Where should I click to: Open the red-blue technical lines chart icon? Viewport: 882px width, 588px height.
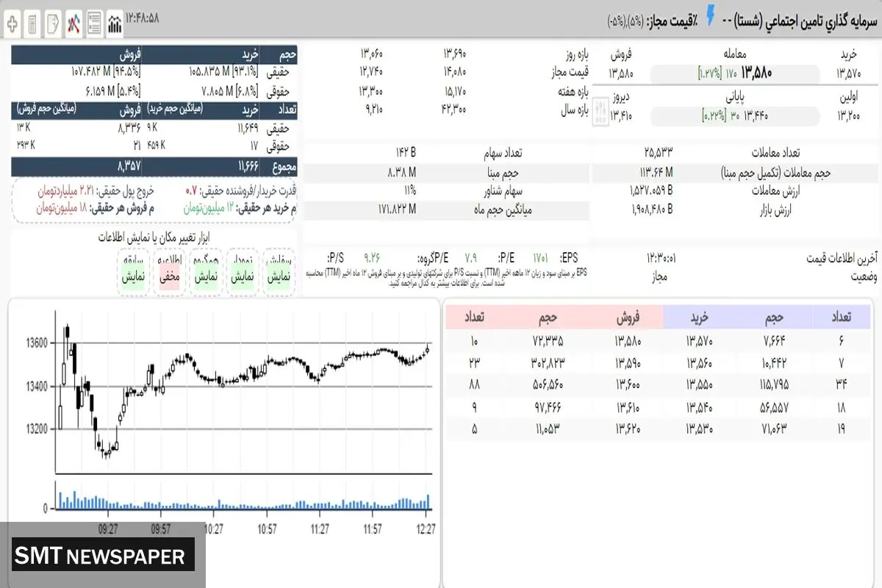pyautogui.click(x=73, y=23)
